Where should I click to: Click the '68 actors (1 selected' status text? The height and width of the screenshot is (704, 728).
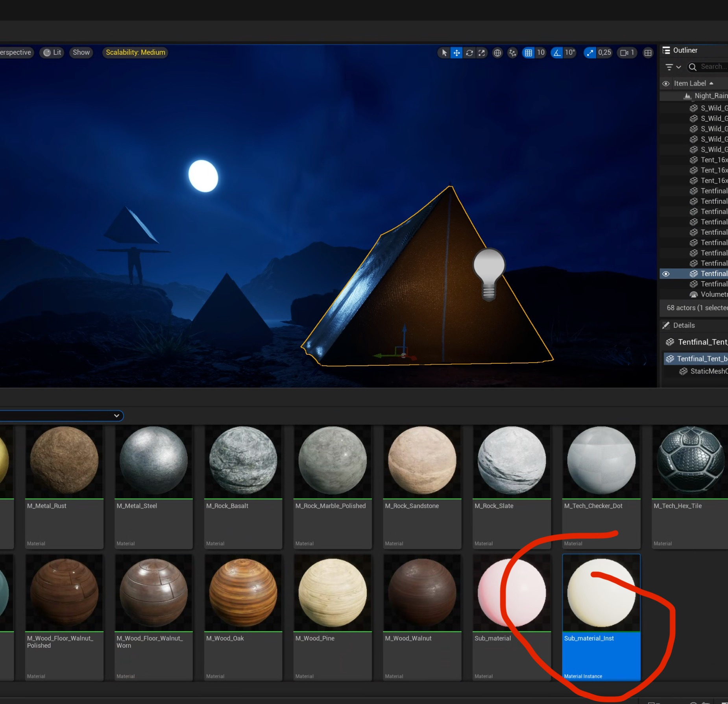pos(697,308)
